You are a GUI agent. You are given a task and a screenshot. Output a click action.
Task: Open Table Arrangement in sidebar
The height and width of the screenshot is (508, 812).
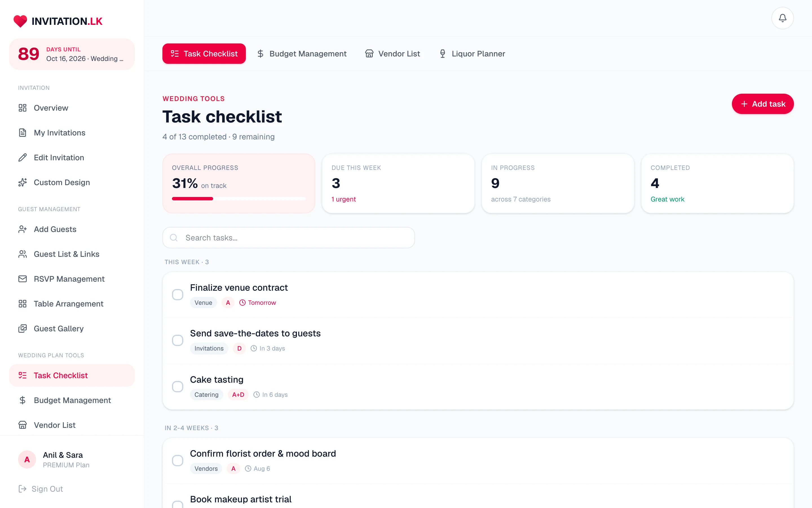tap(72, 304)
